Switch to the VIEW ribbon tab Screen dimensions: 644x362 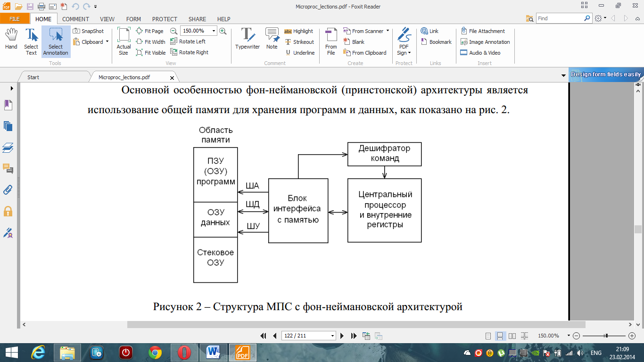point(107,19)
